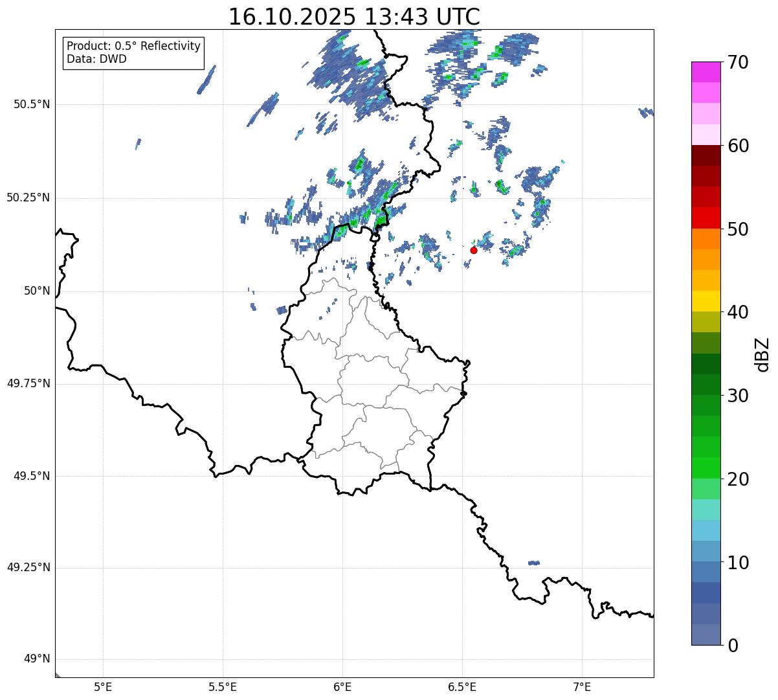Click the "dBZ" colorbar label
Viewport: 778px width, 700px height.
[762, 354]
